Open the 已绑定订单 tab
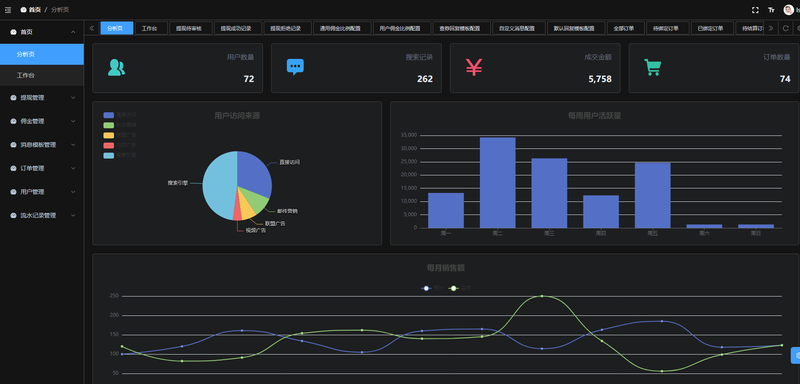This screenshot has height=384, width=800. tap(713, 28)
